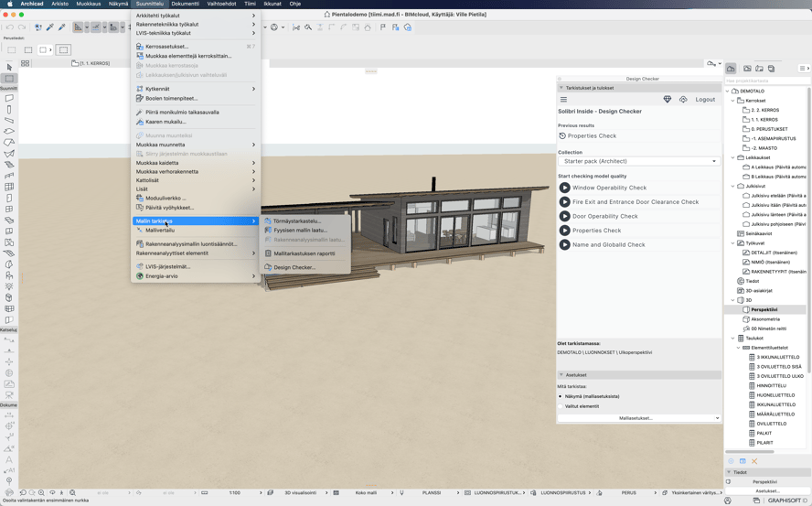Open the Malliasetukset dropdown button
The height and width of the screenshot is (506, 812).
[x=639, y=418]
